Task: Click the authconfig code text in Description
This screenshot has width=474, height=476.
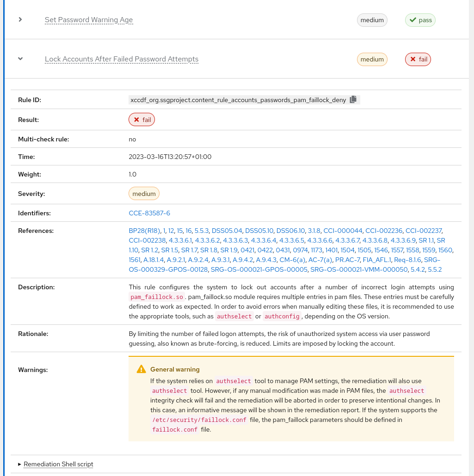Action: [282, 316]
